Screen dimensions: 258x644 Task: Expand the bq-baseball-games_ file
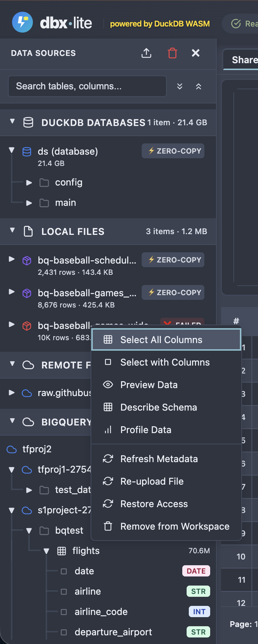click(12, 292)
